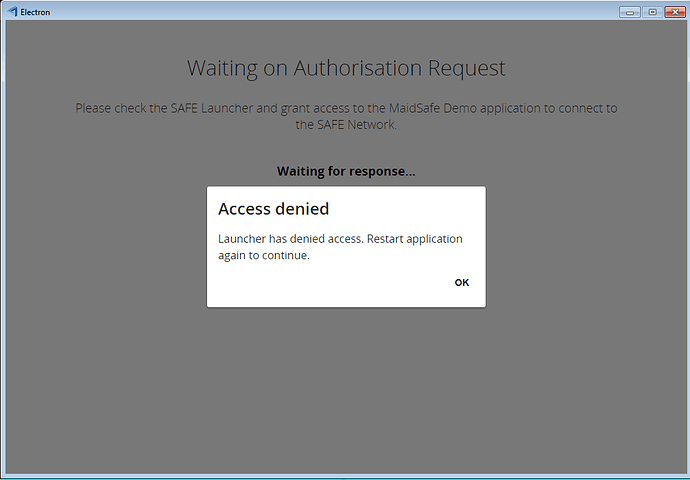This screenshot has height=480, width=690.
Task: Maximize the Electron window
Action: (x=652, y=12)
